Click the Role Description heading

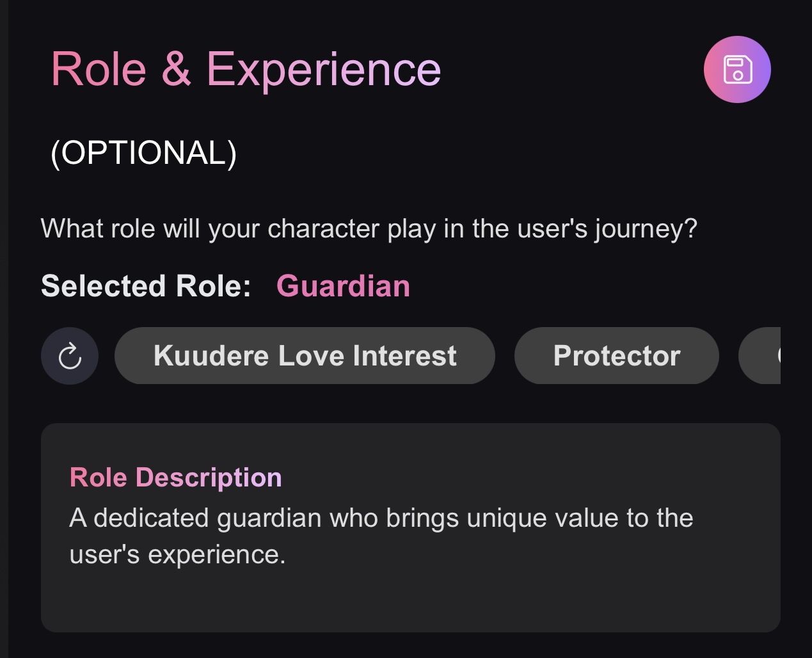coord(175,477)
